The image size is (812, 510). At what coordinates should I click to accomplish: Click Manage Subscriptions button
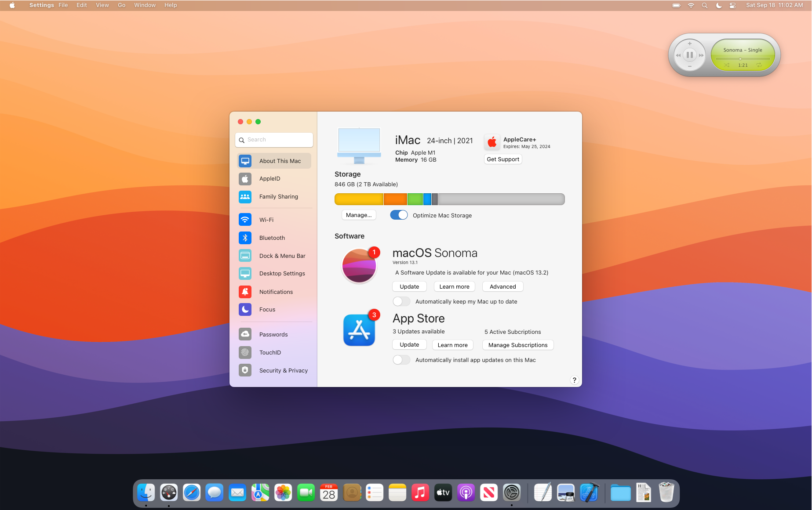point(518,345)
